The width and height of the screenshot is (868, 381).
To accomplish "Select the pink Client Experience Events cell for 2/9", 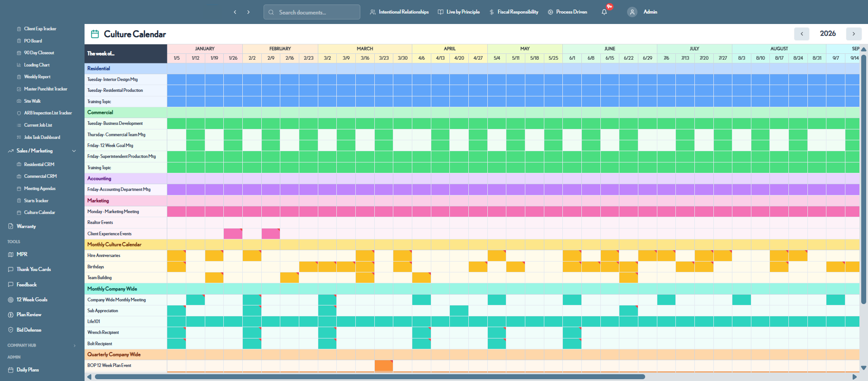I will 271,233.
